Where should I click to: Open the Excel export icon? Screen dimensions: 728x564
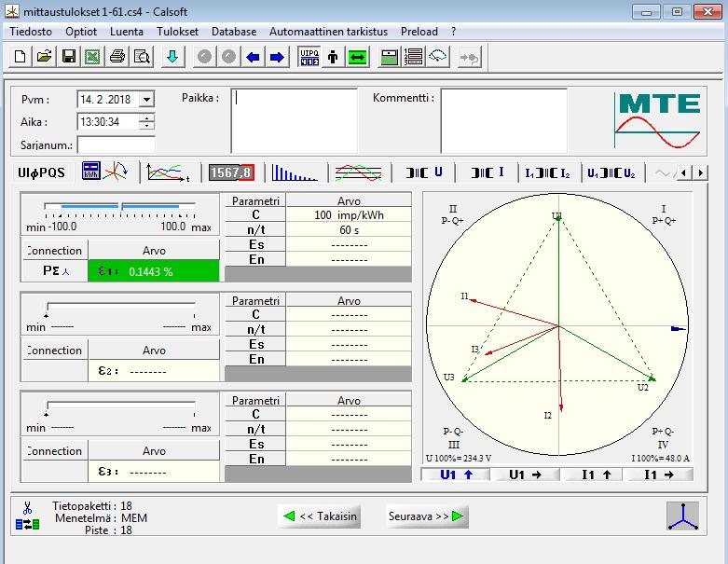click(93, 57)
